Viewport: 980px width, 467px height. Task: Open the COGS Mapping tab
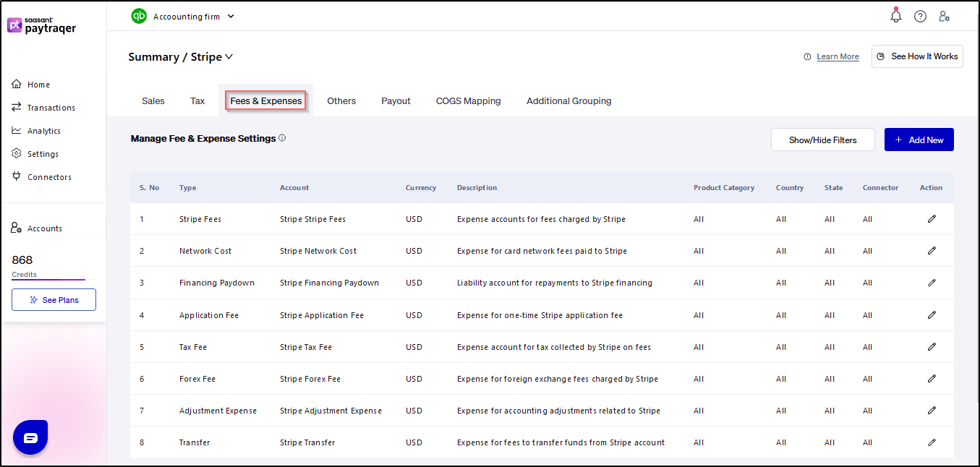pos(469,101)
